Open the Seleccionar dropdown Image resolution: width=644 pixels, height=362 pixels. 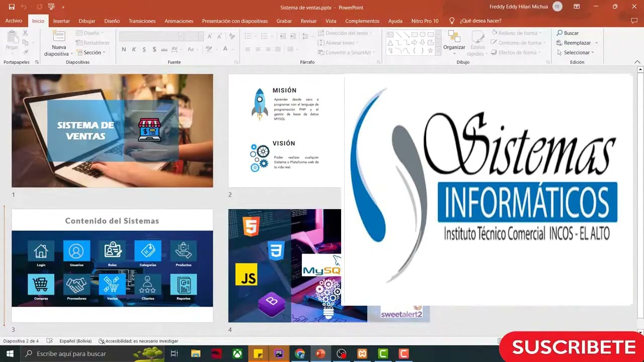pos(576,52)
